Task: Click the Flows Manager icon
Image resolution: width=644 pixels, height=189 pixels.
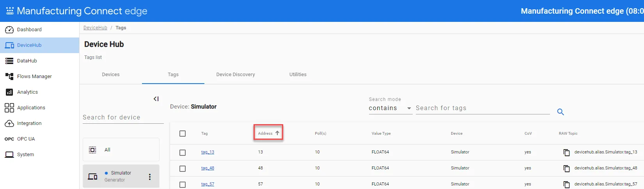Action: tap(9, 77)
